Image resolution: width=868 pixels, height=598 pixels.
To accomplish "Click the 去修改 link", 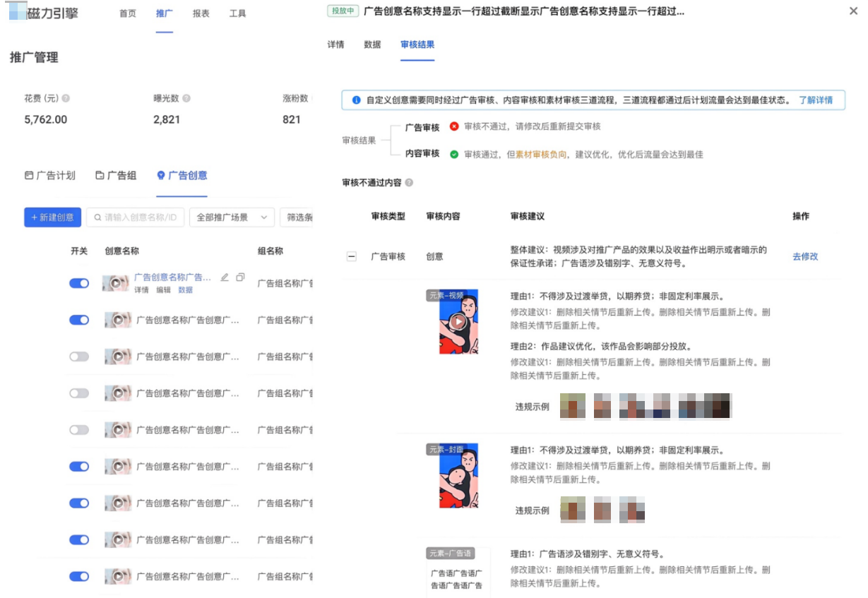I will point(805,257).
